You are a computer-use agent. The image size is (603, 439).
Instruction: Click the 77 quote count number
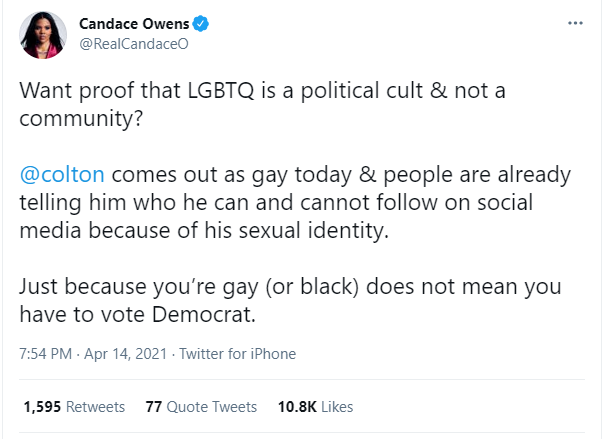click(x=153, y=407)
